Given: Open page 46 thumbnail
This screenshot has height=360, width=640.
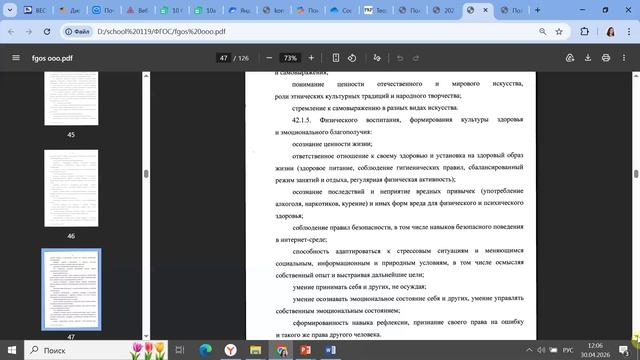Looking at the screenshot, I should pyautogui.click(x=71, y=188).
